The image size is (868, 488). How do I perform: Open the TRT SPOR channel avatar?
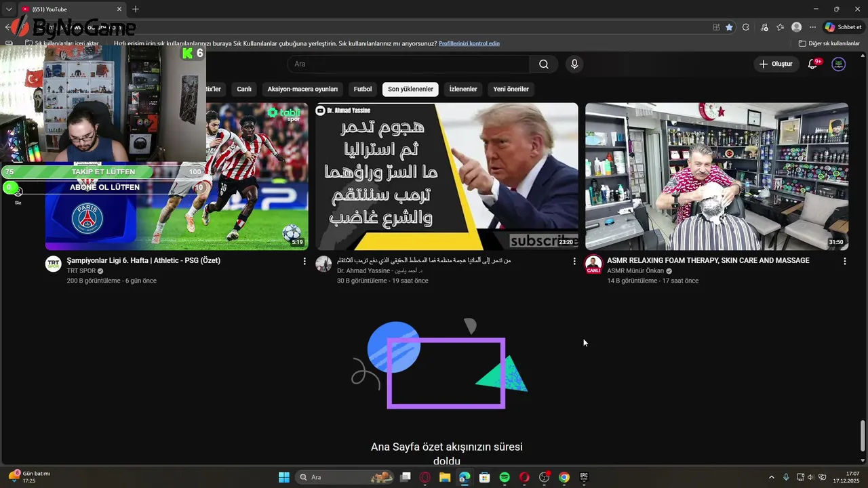(x=54, y=264)
